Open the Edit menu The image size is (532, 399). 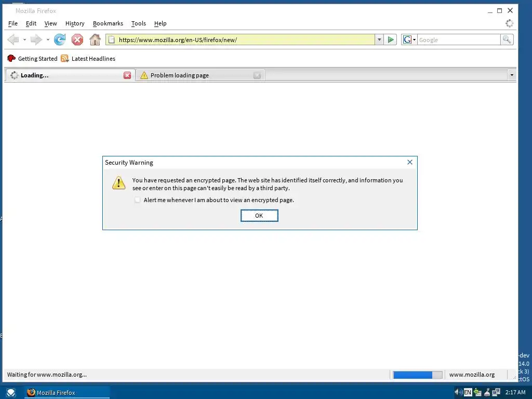(x=31, y=23)
